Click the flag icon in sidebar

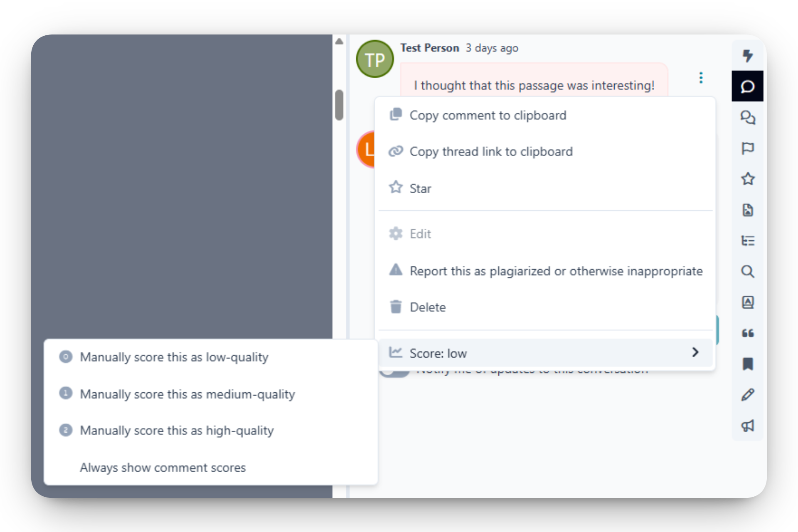pyautogui.click(x=747, y=148)
